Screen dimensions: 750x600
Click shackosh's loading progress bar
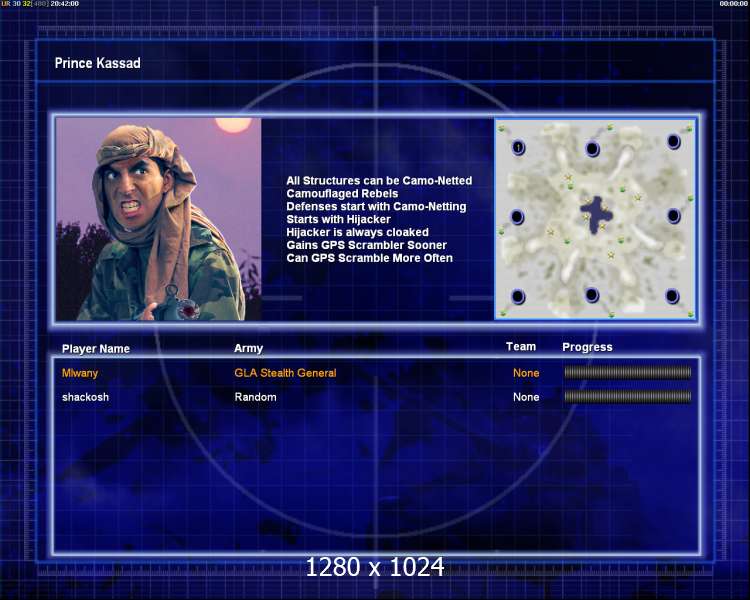(x=628, y=396)
